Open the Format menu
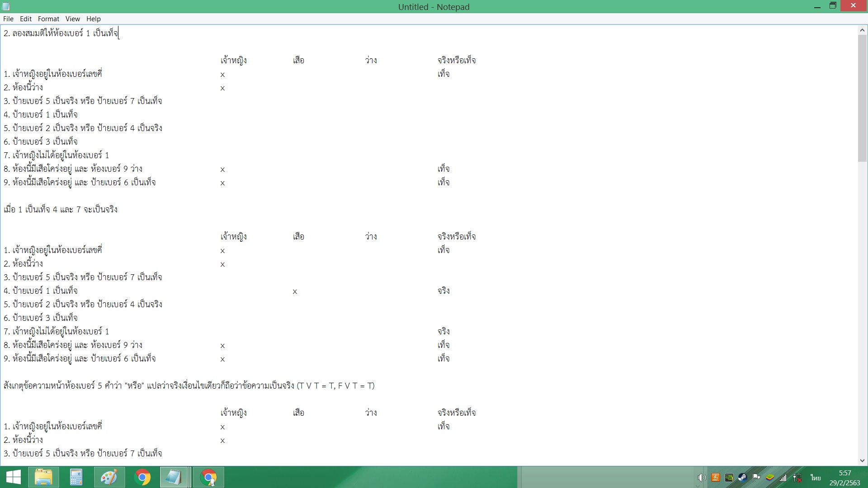868x488 pixels. point(48,19)
